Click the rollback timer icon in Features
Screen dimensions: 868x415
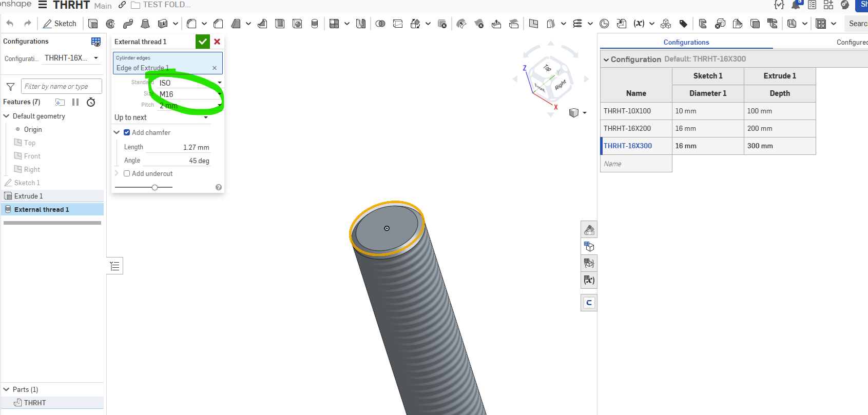(x=91, y=102)
